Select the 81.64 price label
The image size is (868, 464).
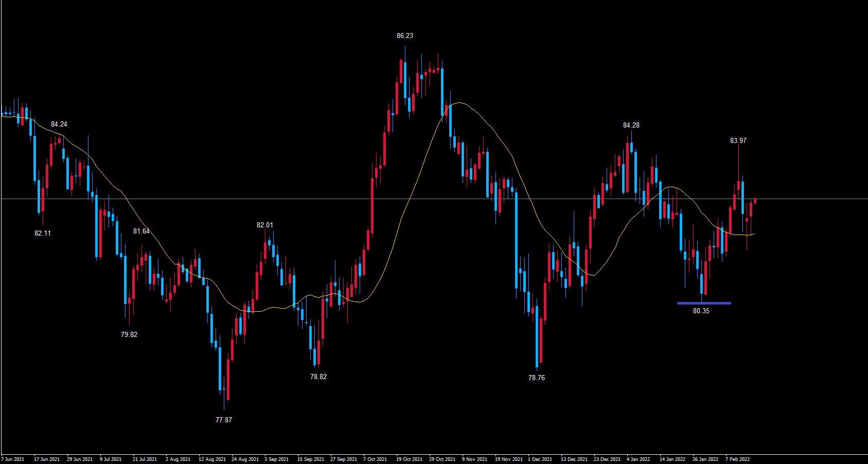[x=141, y=231]
